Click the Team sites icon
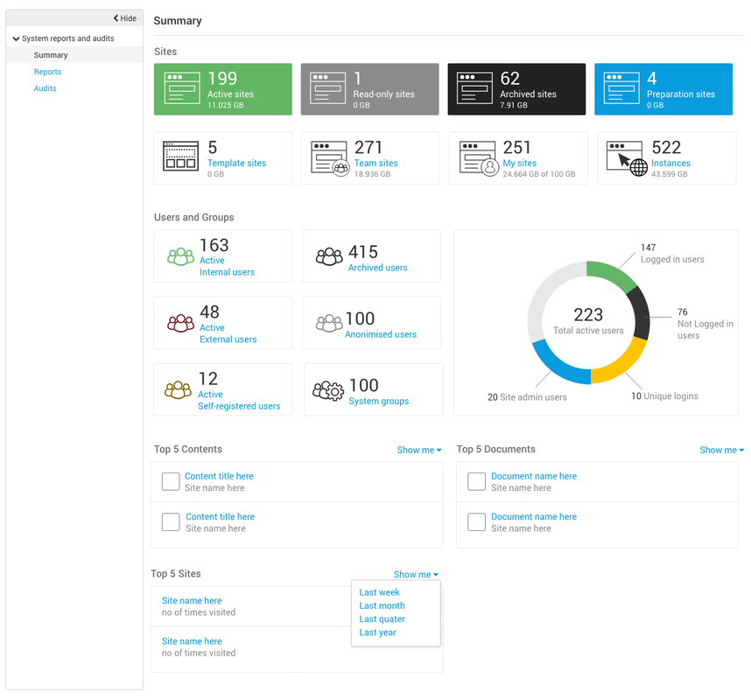The width and height of the screenshot is (751, 700). [329, 158]
